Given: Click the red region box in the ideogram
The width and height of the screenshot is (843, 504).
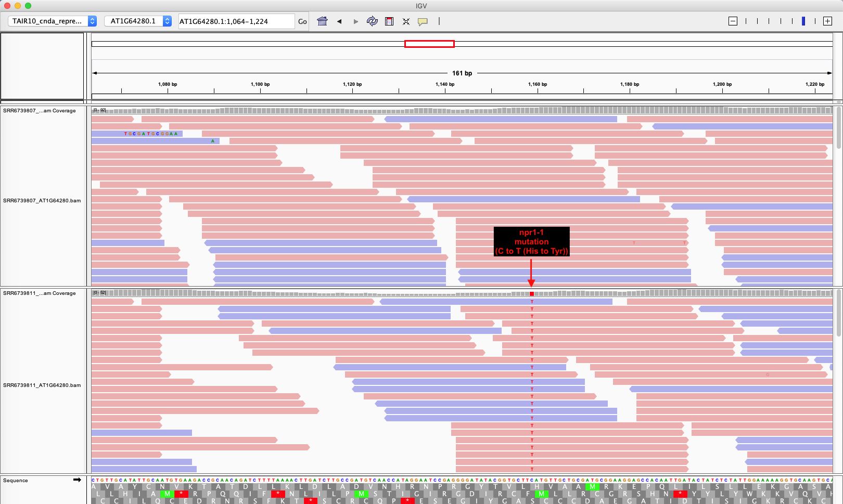Looking at the screenshot, I should pos(429,44).
